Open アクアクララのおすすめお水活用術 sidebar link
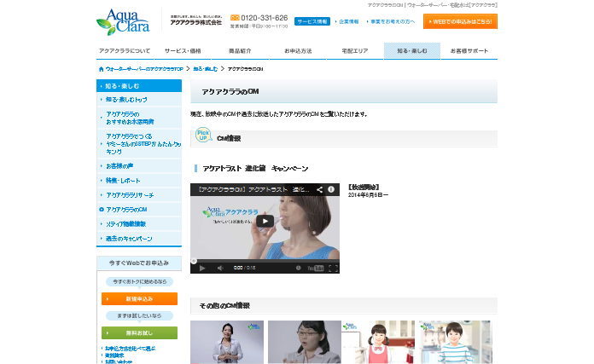Viewport: 594px width, 364px height. pyautogui.click(x=139, y=118)
